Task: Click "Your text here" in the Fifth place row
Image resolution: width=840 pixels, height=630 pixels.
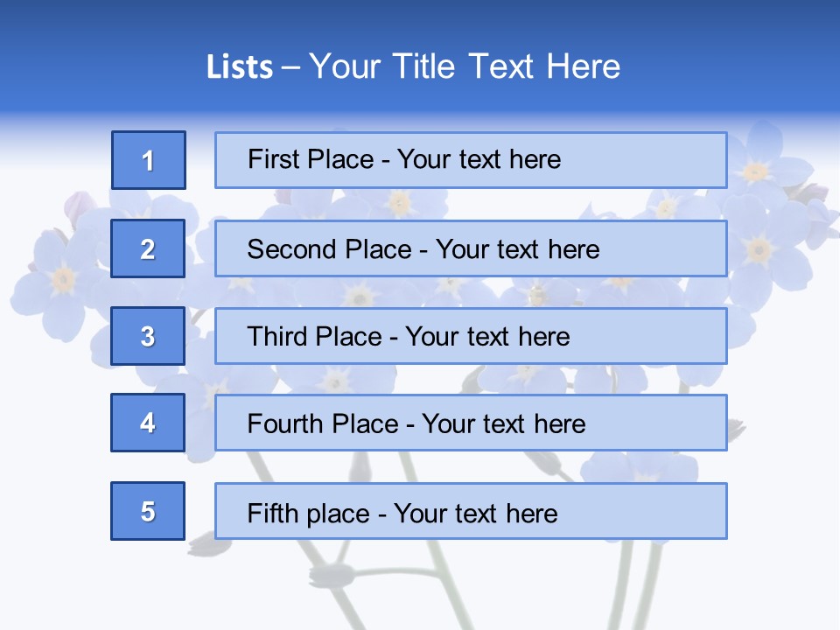Action: 476,513
